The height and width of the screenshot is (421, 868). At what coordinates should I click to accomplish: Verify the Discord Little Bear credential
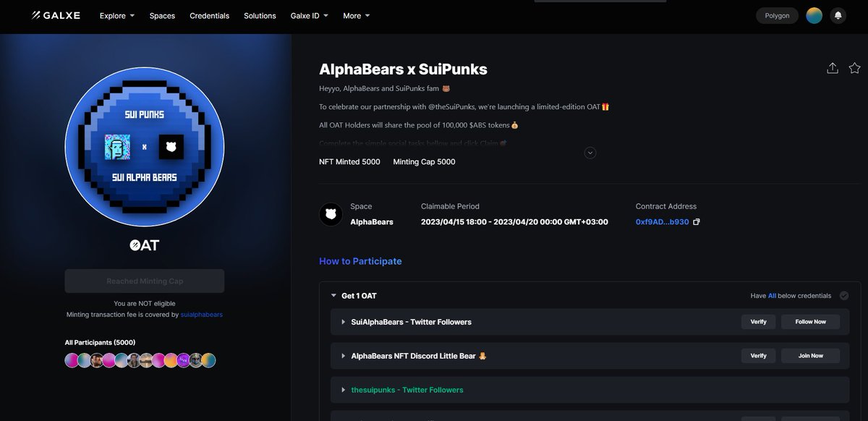[758, 356]
